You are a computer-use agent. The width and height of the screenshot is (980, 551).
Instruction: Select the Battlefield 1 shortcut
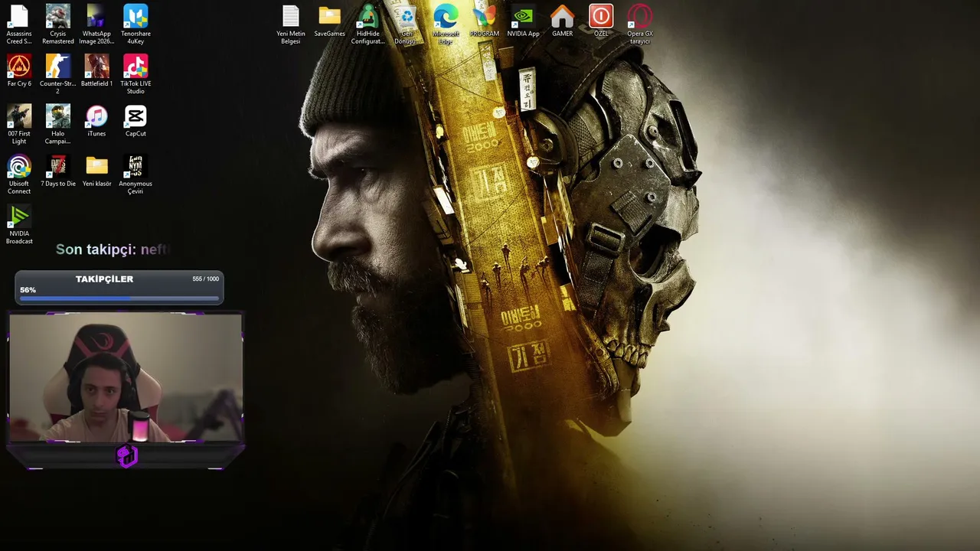pos(96,70)
